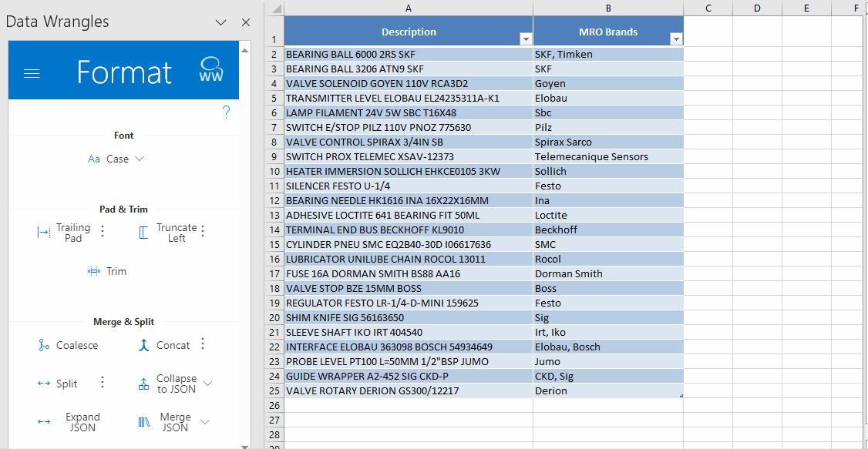Select cell SILENCER FESTO U-1/4
This screenshot has height=449, width=868.
[409, 186]
